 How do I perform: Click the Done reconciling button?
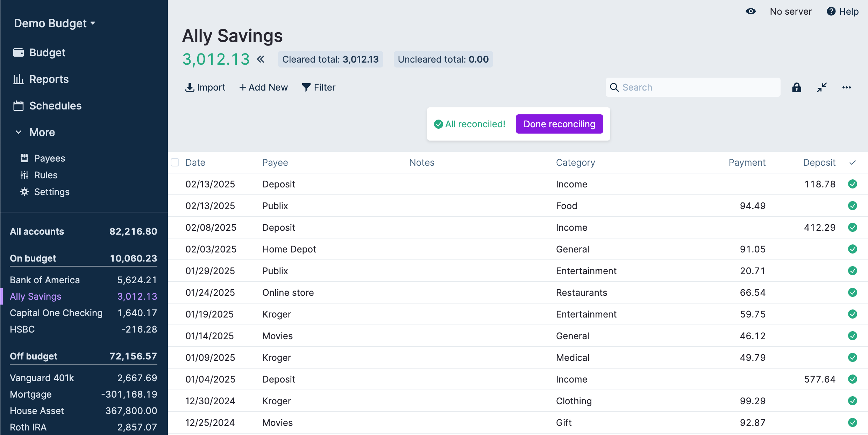click(x=559, y=124)
